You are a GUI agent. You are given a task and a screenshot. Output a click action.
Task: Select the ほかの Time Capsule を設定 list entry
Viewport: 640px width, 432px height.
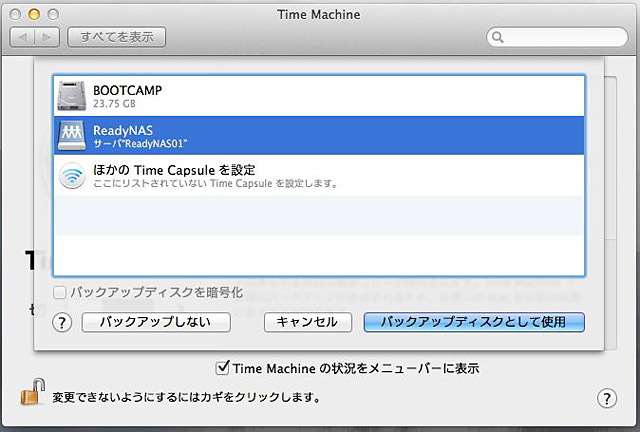click(318, 176)
